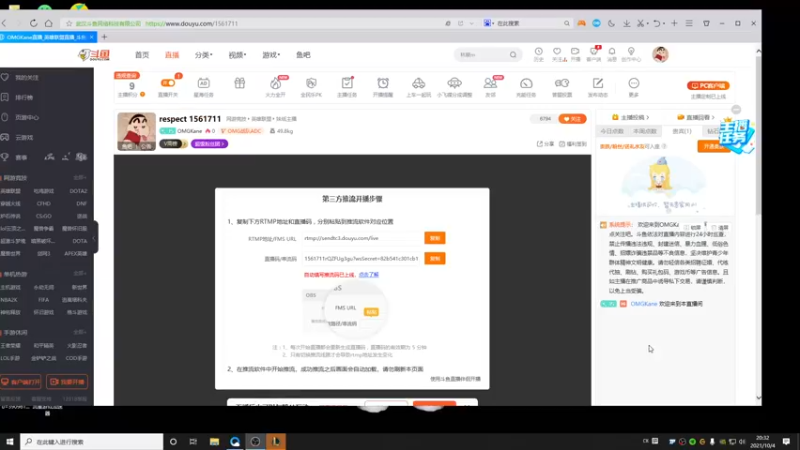Expand the 更多 more options icon
800x450 pixels.
coord(634,83)
